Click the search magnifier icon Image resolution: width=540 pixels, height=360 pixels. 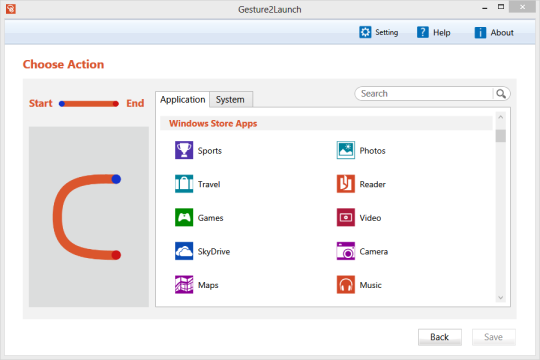coord(501,94)
